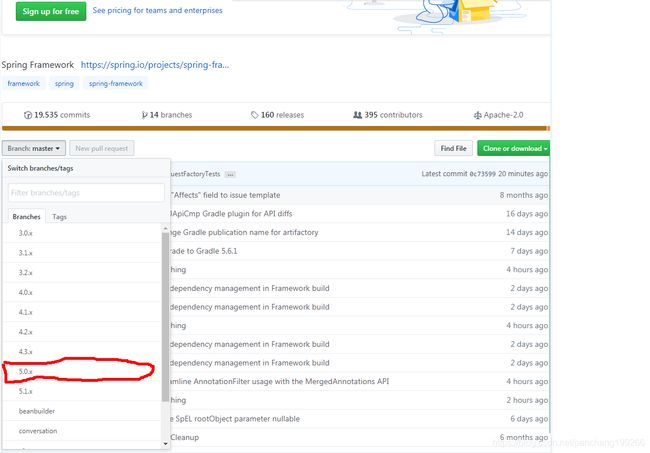Open the Apache-2.0 license link
Image resolution: width=650 pixels, height=453 pixels.
[x=503, y=115]
